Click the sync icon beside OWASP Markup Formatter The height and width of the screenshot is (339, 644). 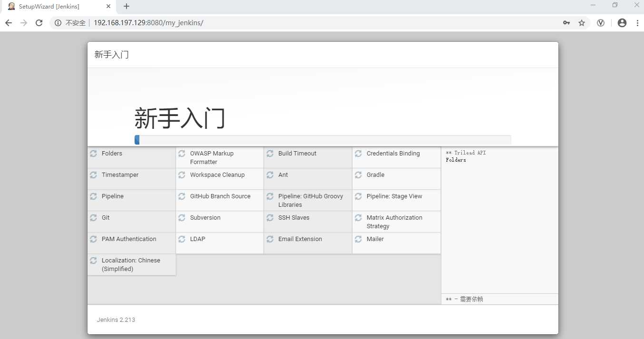click(182, 154)
